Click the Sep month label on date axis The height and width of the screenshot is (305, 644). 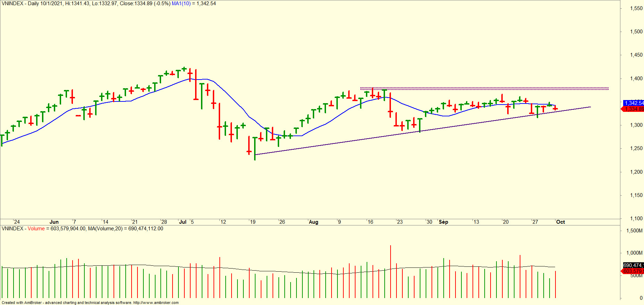tap(443, 222)
